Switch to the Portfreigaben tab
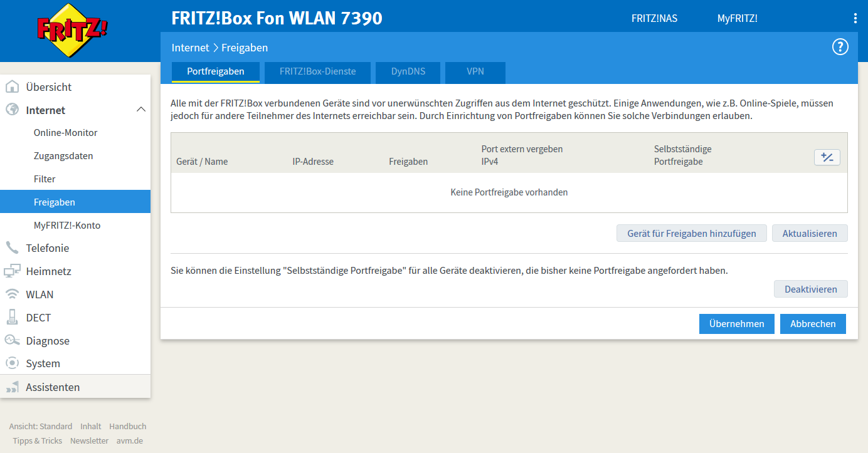868x453 pixels. [216, 71]
